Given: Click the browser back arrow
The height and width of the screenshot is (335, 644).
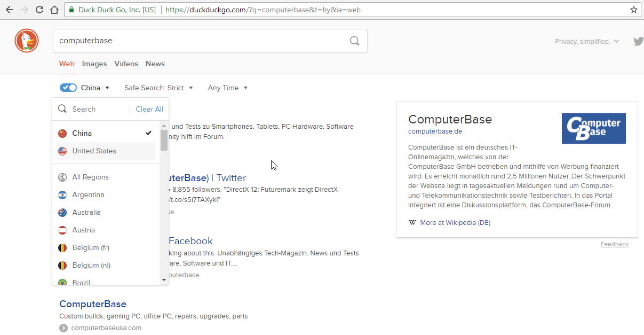Looking at the screenshot, I should [10, 10].
